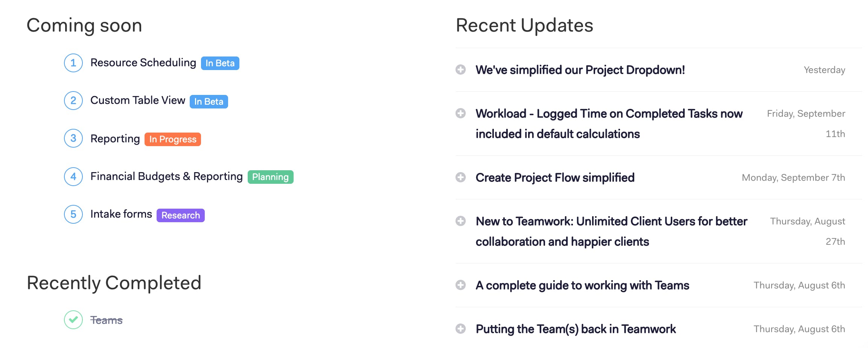Expand A complete guide to working with Teams
The width and height of the screenshot is (868, 348).
pos(461,285)
